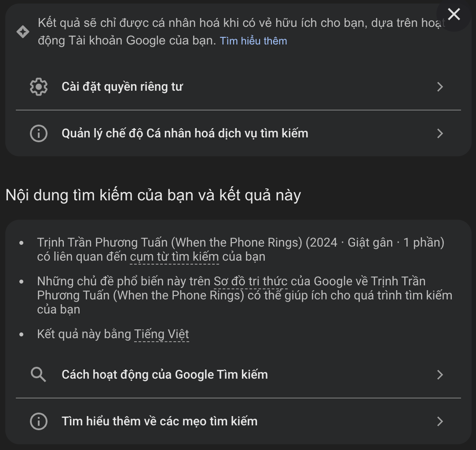Click the 'Tiếng Việt' language link
476x450 pixels.
click(162, 334)
